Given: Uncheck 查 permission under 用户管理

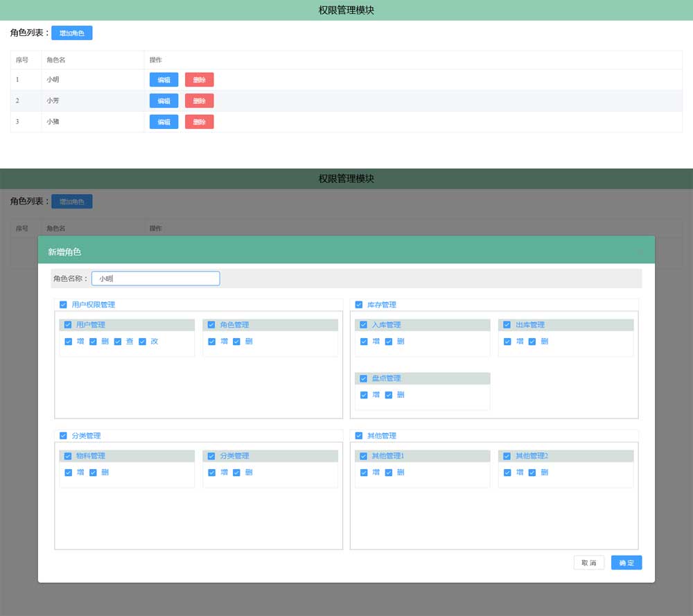Looking at the screenshot, I should point(118,342).
